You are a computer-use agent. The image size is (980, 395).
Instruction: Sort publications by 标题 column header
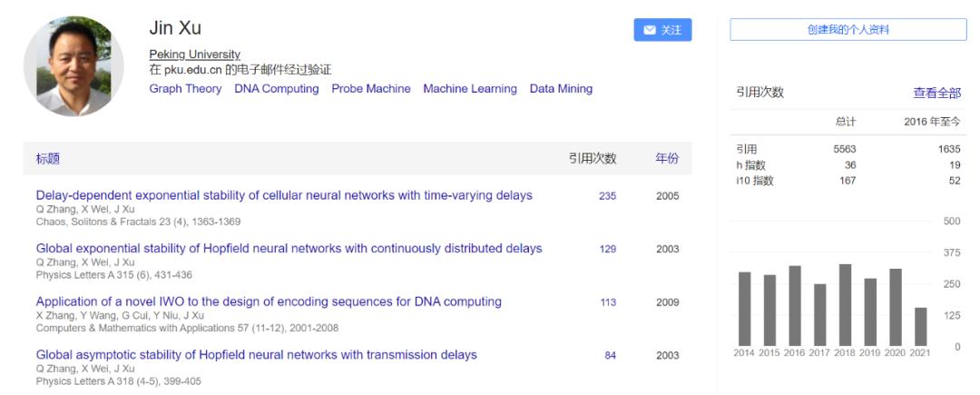(x=48, y=159)
